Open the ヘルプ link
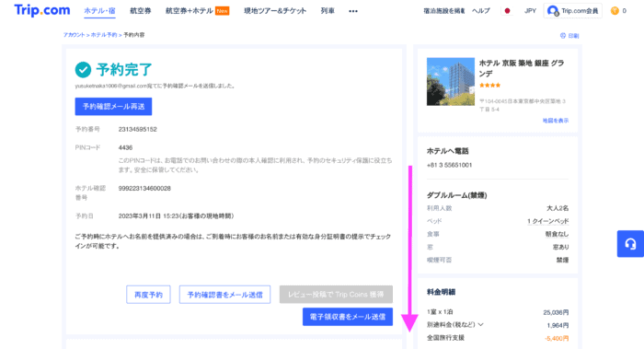The height and width of the screenshot is (349, 644). (481, 11)
